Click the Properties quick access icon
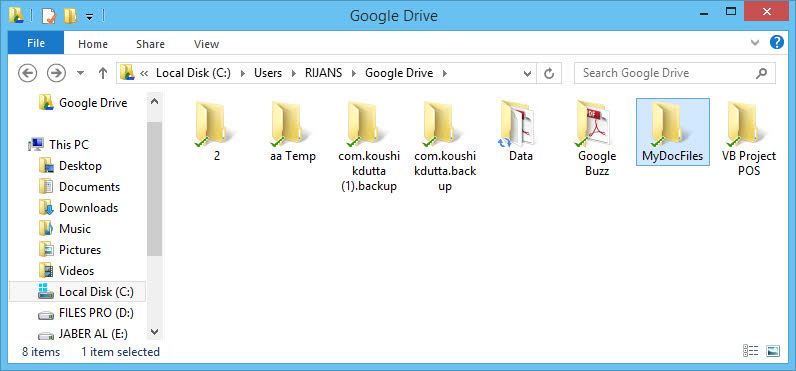 (49, 16)
